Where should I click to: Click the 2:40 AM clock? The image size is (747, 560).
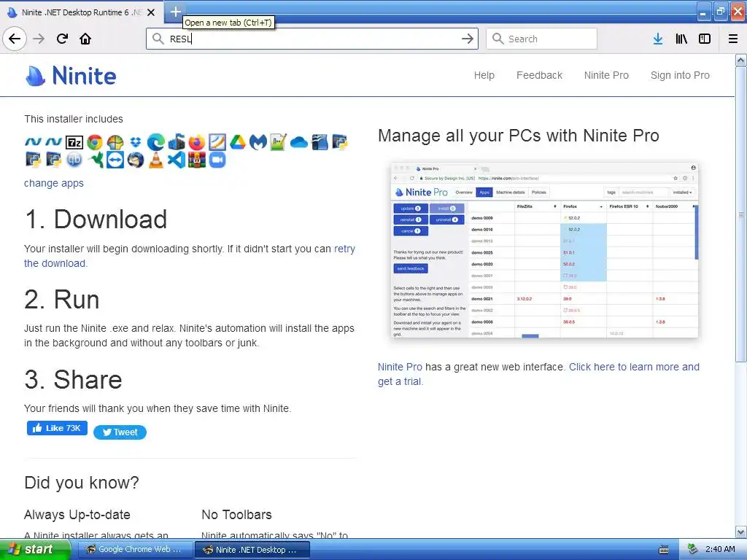point(720,549)
